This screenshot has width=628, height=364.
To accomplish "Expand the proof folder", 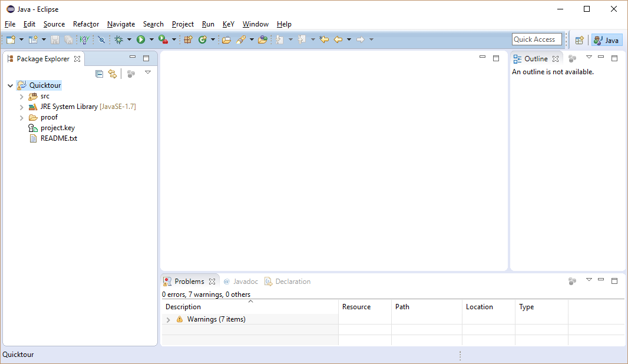I will [x=22, y=118].
